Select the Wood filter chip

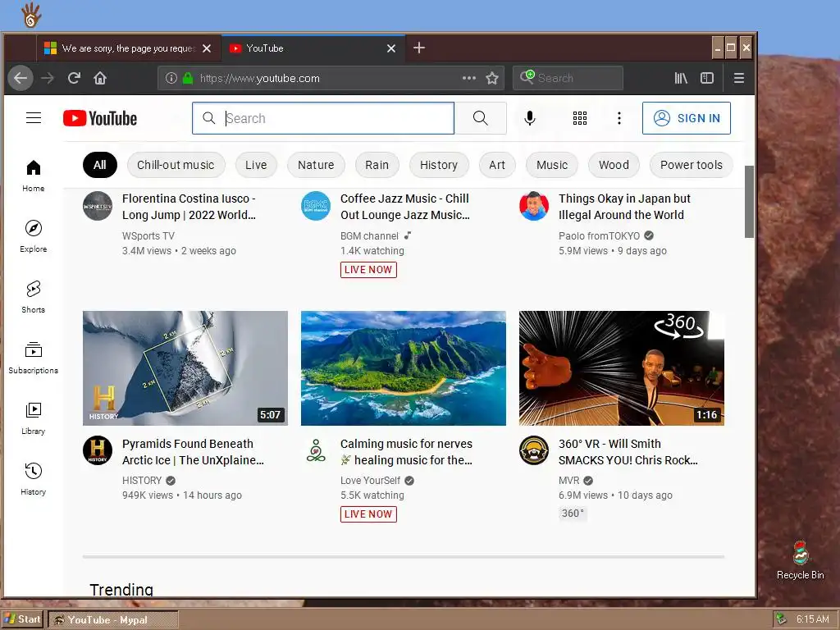tap(614, 165)
